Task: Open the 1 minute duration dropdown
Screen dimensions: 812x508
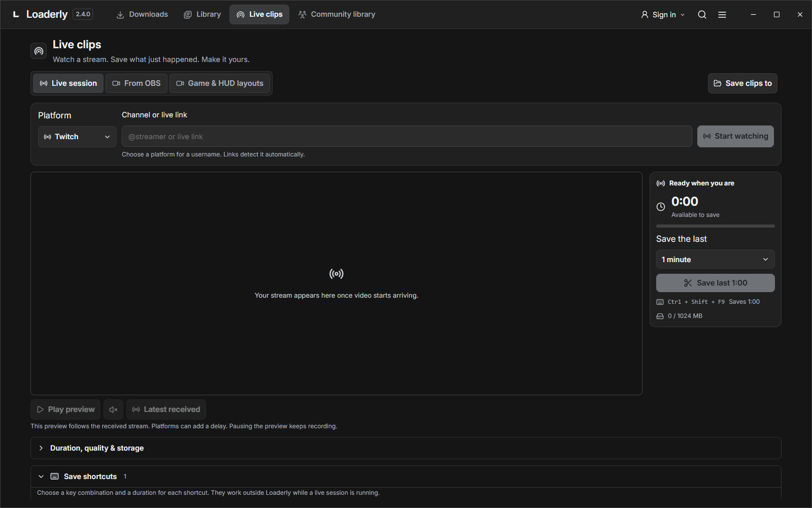Action: pyautogui.click(x=715, y=260)
